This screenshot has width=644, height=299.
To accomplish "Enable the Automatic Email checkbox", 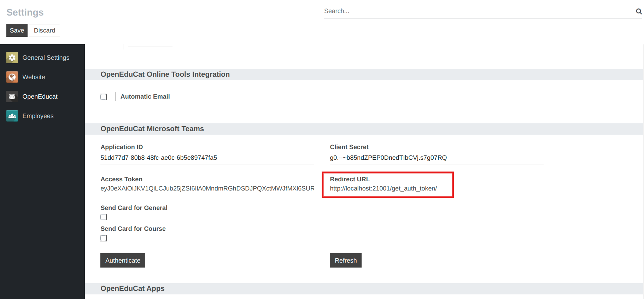I will [x=104, y=97].
